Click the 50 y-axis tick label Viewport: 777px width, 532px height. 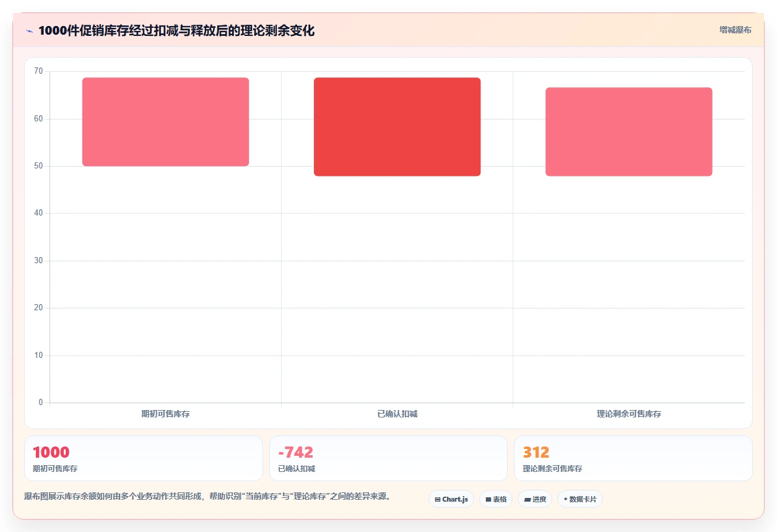click(x=38, y=166)
